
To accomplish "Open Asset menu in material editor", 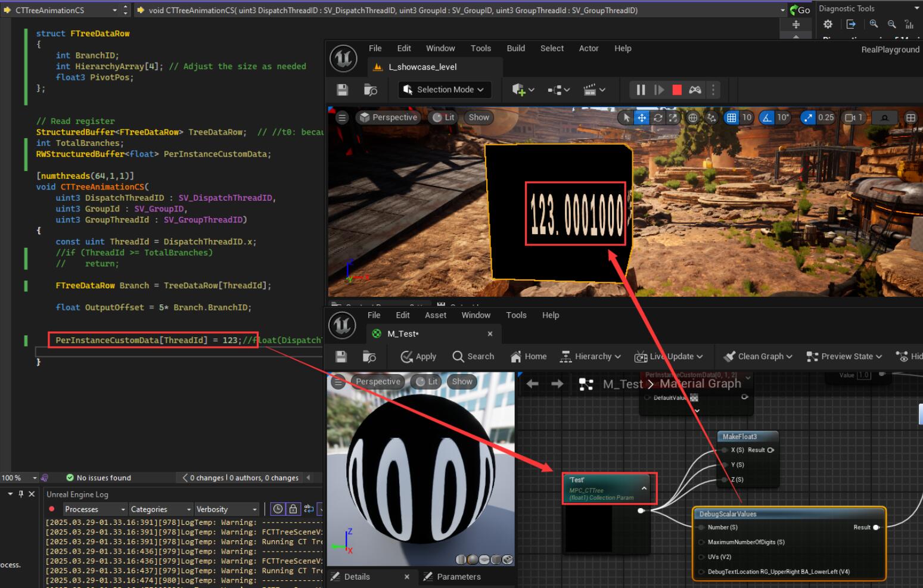I will point(436,315).
